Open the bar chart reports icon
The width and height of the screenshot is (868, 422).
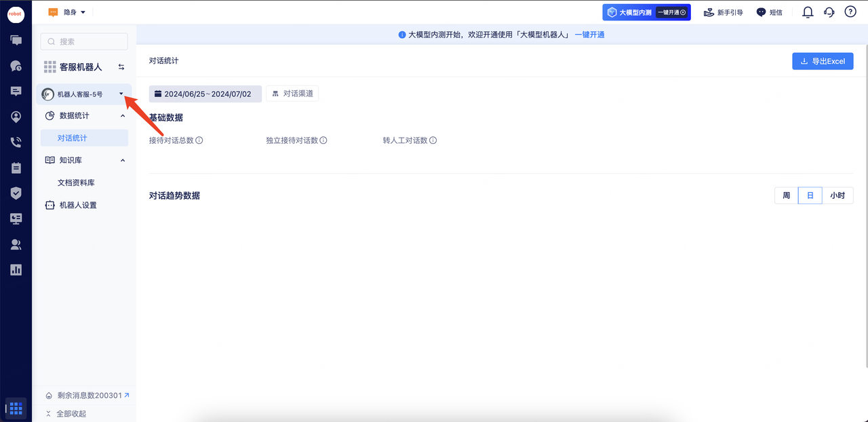[x=16, y=270]
